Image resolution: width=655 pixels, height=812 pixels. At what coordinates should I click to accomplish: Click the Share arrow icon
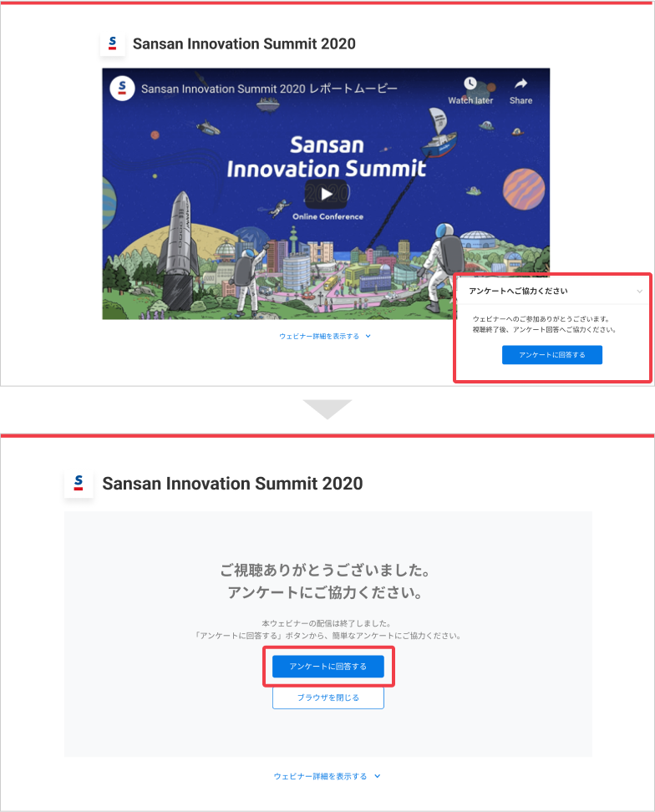520,84
